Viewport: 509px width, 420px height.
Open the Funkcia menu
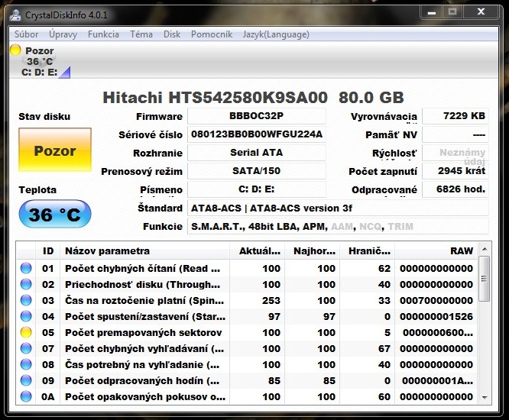coord(103,34)
